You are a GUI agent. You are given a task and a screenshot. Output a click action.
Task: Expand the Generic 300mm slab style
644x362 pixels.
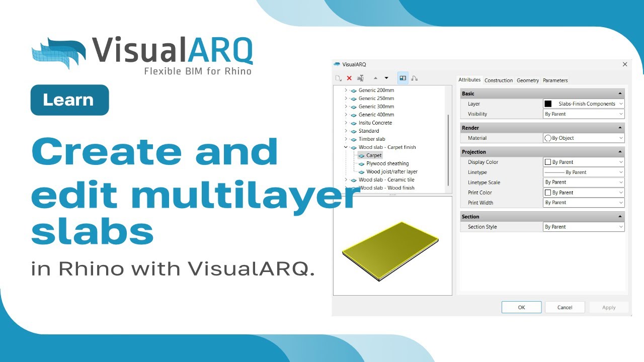[346, 107]
